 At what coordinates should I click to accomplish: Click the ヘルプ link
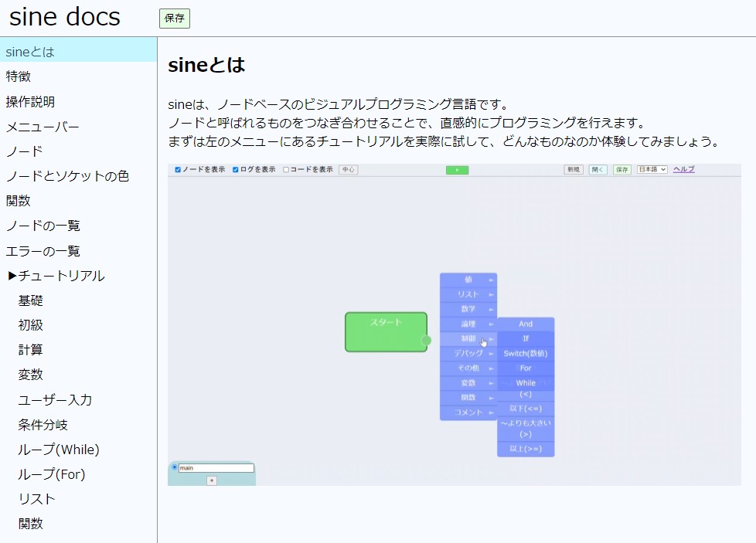click(x=683, y=169)
